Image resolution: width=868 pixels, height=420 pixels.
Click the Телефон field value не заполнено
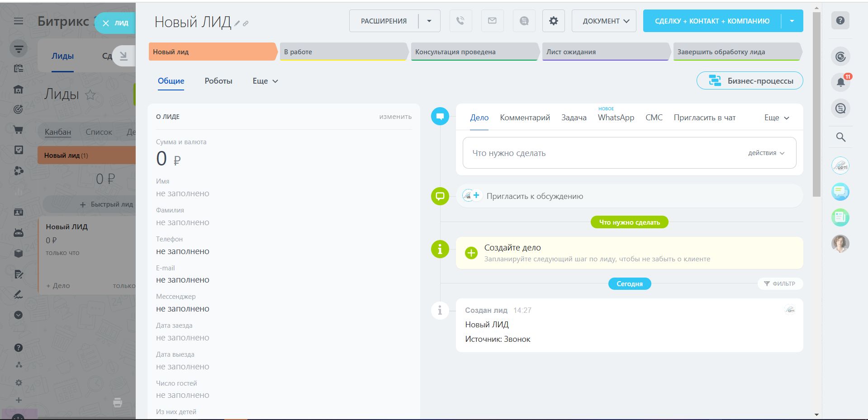[x=183, y=251]
